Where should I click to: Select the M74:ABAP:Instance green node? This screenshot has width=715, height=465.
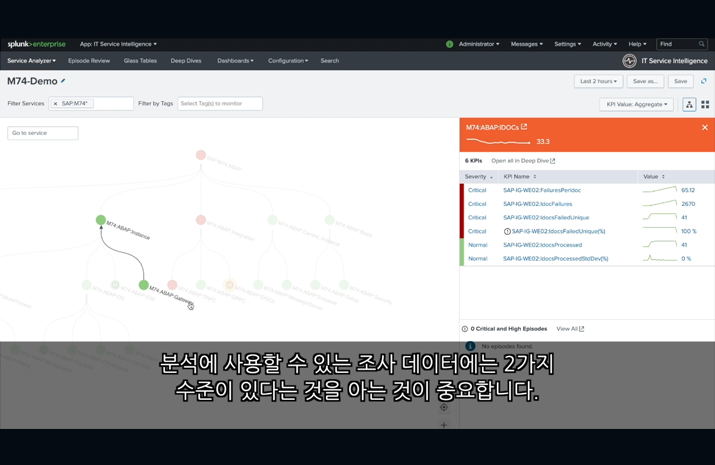coord(101,220)
